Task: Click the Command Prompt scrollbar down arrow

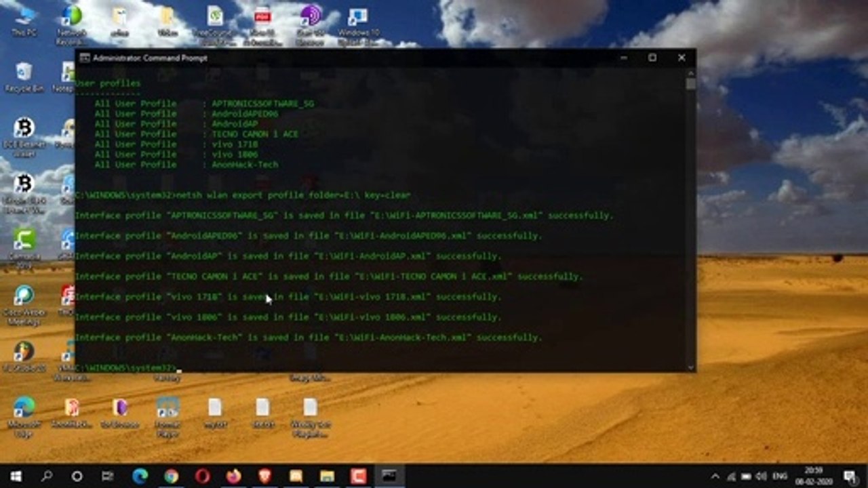Action: (690, 367)
